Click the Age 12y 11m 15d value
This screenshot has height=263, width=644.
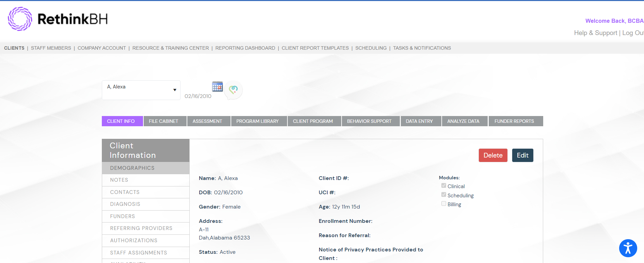coord(346,207)
